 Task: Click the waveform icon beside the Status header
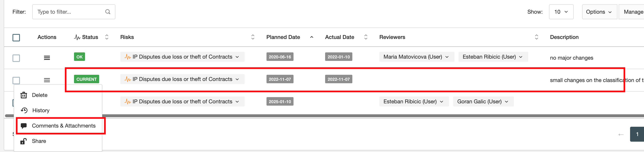click(77, 37)
